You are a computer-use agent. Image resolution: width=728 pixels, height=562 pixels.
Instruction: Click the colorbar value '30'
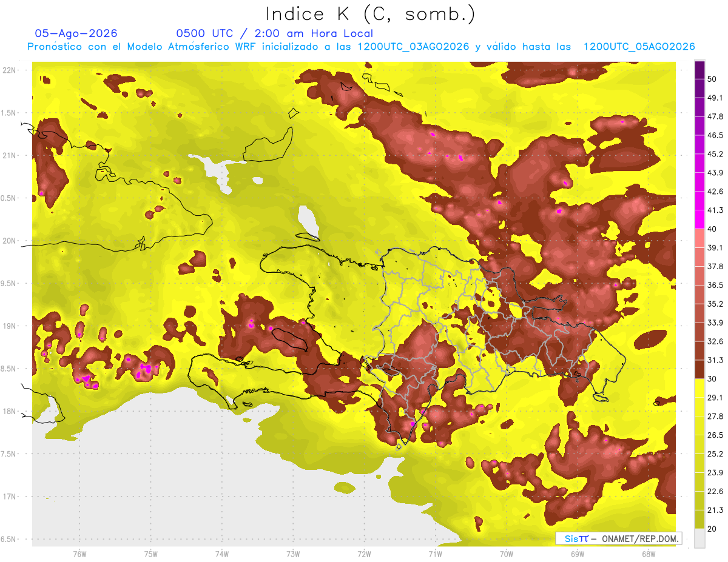(x=712, y=379)
